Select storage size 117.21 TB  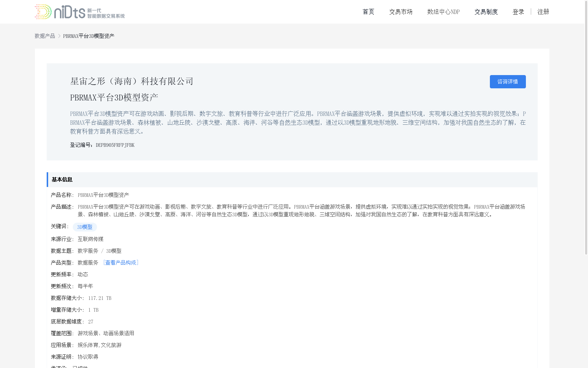pyautogui.click(x=100, y=298)
